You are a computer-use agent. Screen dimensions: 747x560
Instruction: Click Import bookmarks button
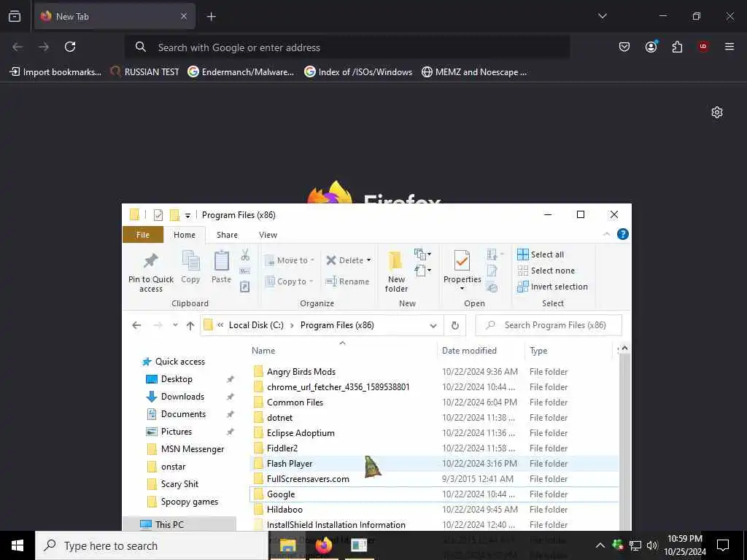coord(55,72)
